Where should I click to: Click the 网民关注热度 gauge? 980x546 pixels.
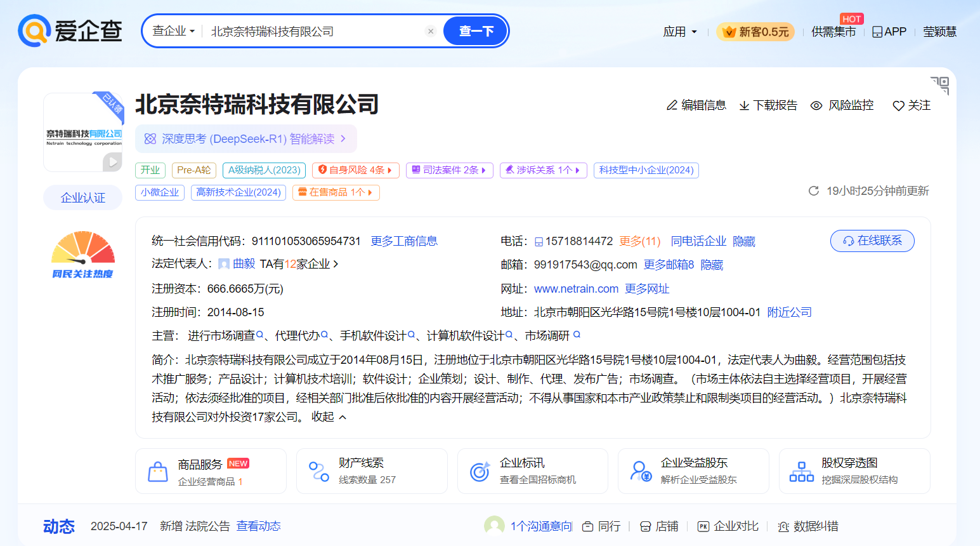coord(82,255)
